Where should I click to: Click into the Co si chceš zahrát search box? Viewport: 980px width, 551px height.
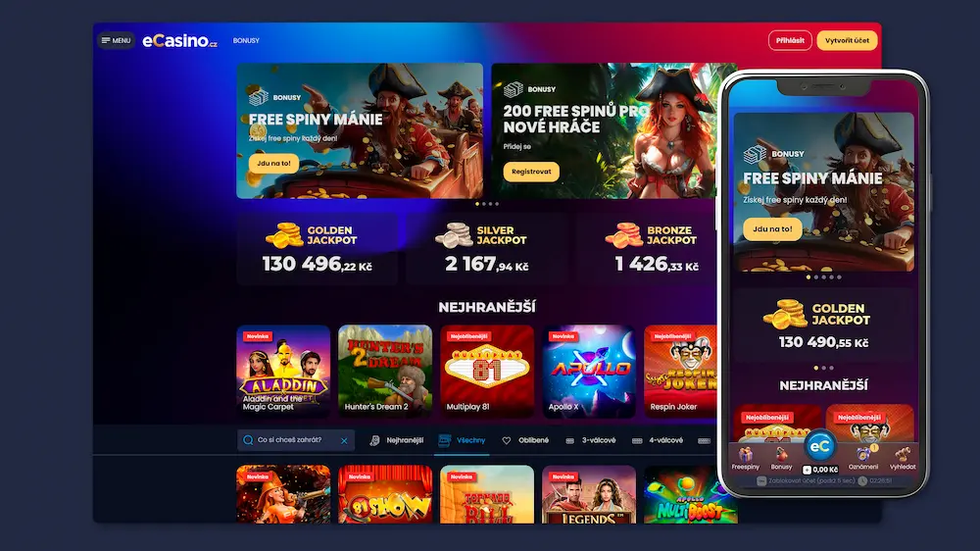click(296, 440)
